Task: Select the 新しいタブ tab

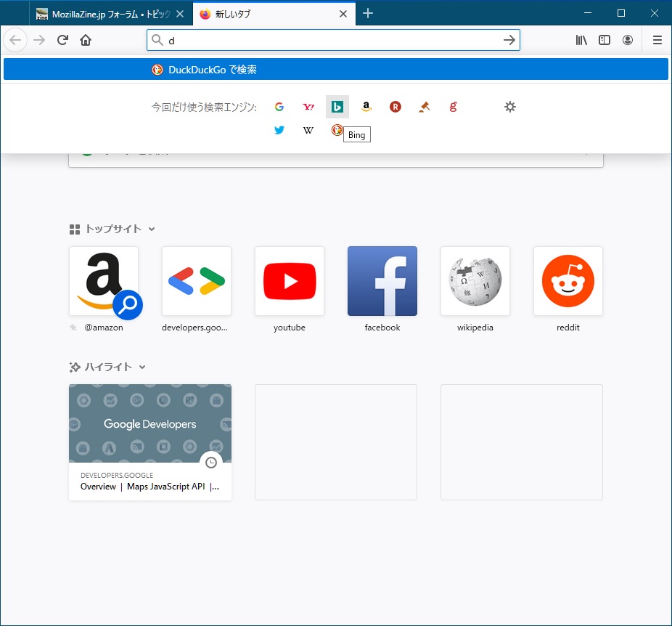Action: tap(274, 14)
